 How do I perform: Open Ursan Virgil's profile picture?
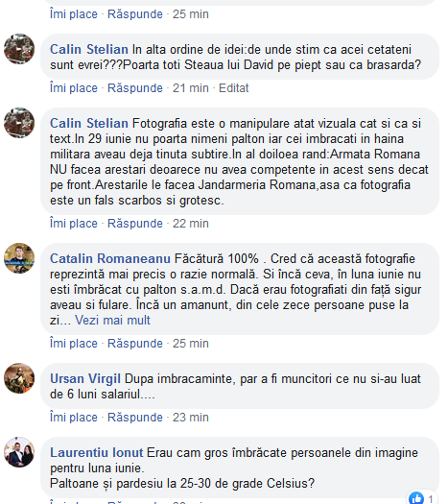click(19, 378)
